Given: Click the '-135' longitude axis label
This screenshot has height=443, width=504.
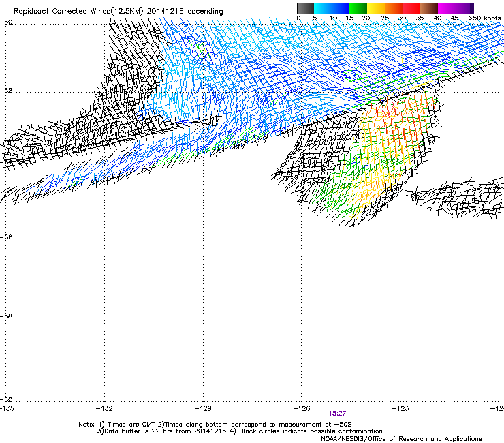Looking at the screenshot, I should coord(7,408).
